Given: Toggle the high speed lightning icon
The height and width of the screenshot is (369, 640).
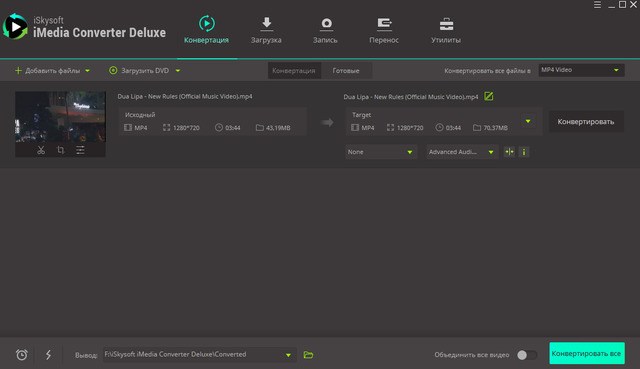Looking at the screenshot, I should (x=49, y=355).
